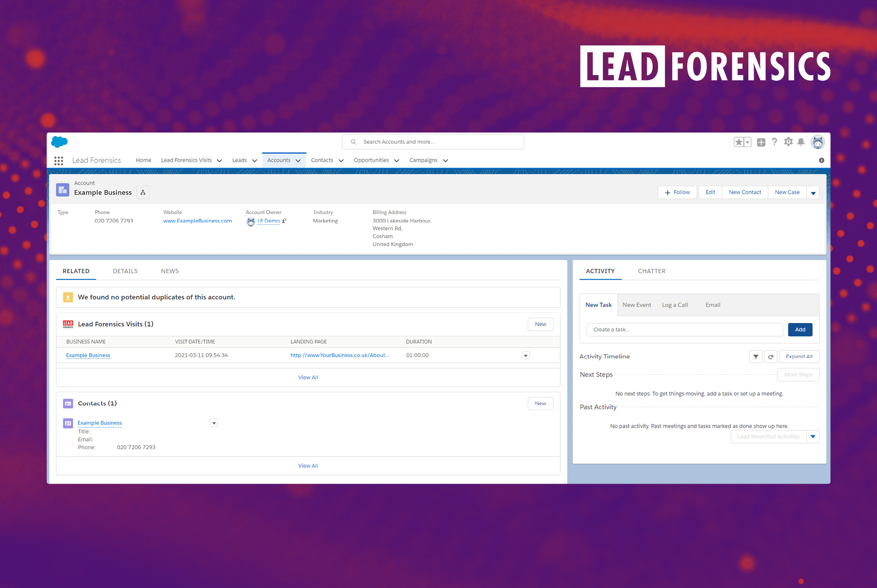Go to the Home tab
Image resolution: width=877 pixels, height=588 pixels.
pos(144,160)
